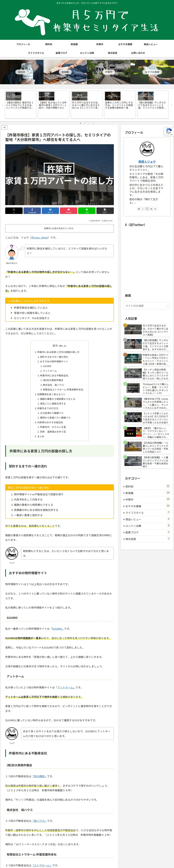The image size is (174, 868).
Task: Click the おすすめ書籍 banner image
Action: point(152,72)
